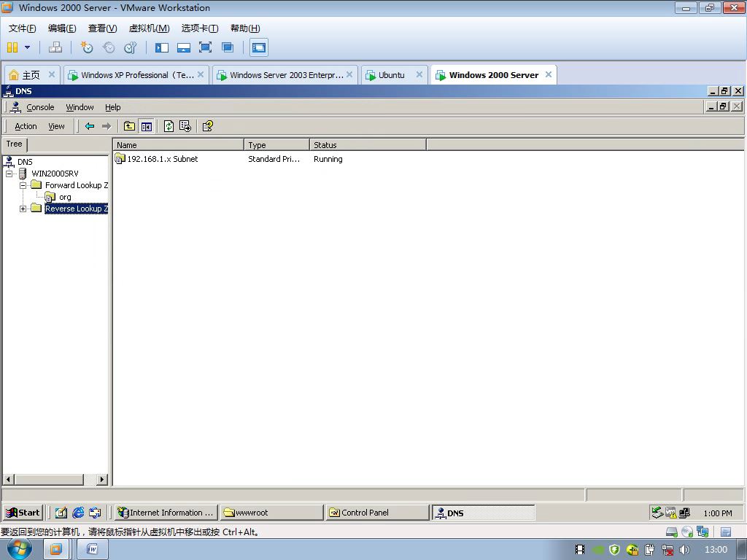This screenshot has height=560, width=747.
Task: Click the console view icon in VMware toolbar
Action: click(x=259, y=47)
